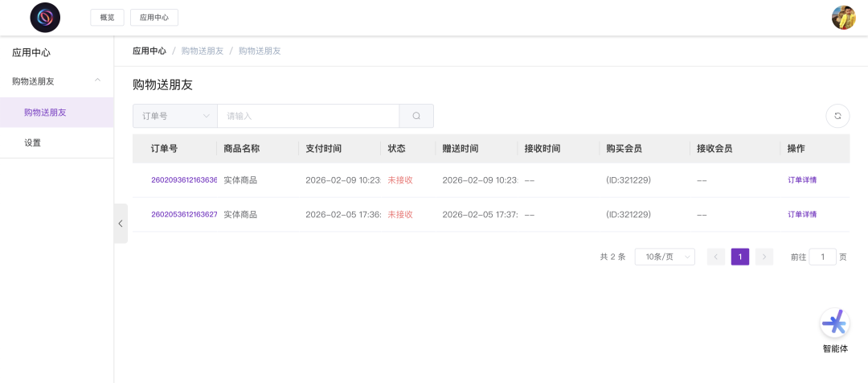
Task: Click page 1 pagination button
Action: pos(740,257)
